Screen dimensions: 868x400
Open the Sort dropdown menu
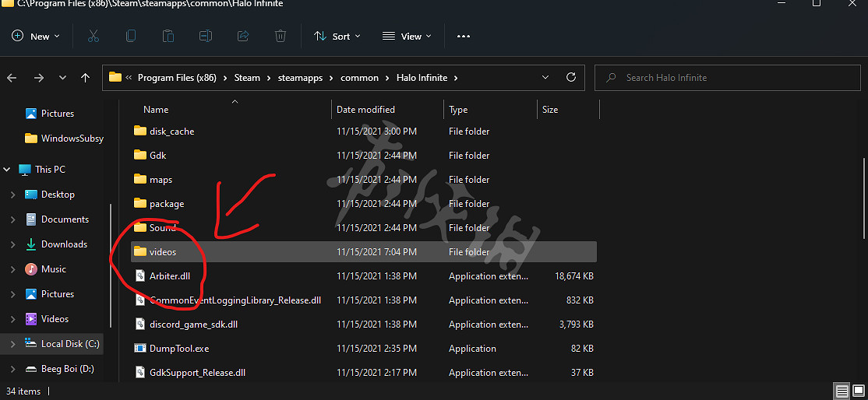pyautogui.click(x=337, y=36)
